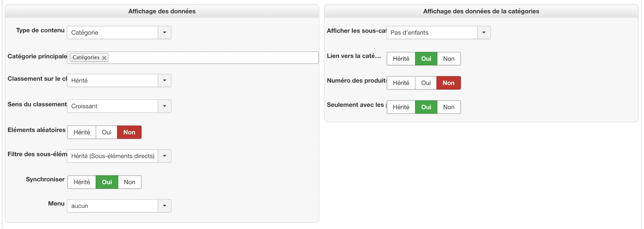This screenshot has width=644, height=229.
Task: Set Seulement avec les produits to Hérité
Action: click(x=401, y=107)
